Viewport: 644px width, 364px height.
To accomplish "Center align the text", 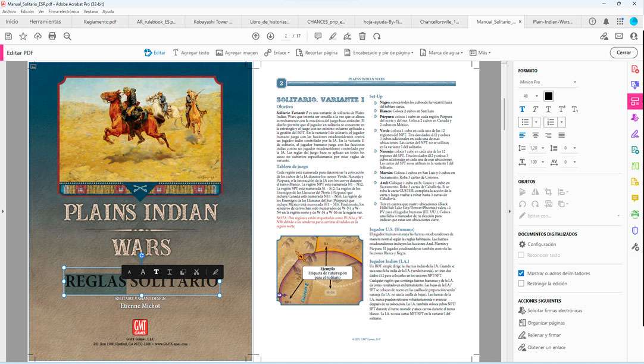I will point(535,135).
